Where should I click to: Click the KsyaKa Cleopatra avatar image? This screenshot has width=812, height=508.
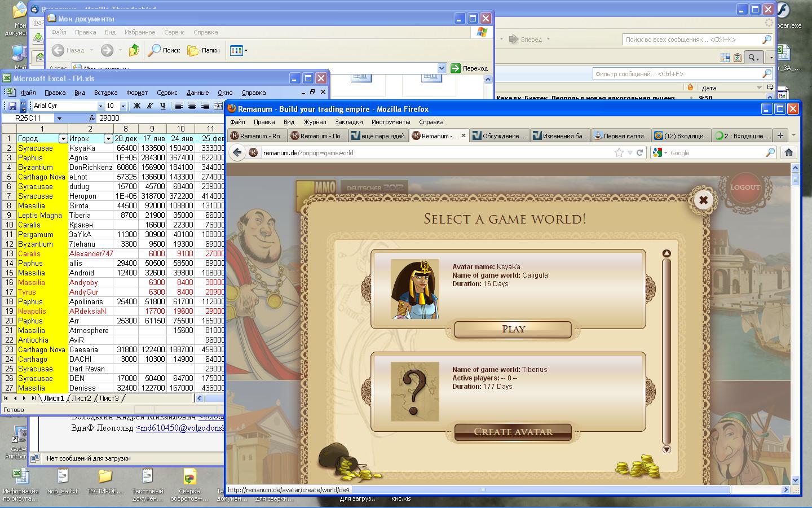pyautogui.click(x=415, y=289)
